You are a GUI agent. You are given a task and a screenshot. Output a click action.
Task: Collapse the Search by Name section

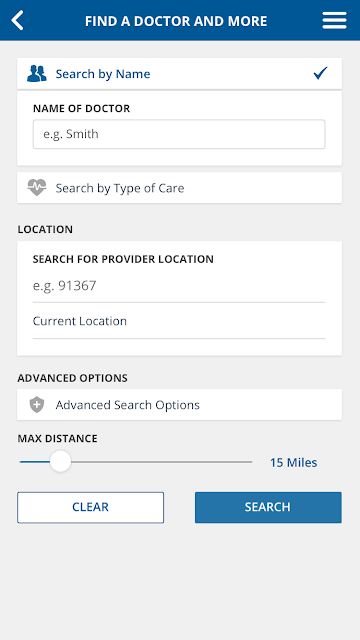(x=179, y=73)
